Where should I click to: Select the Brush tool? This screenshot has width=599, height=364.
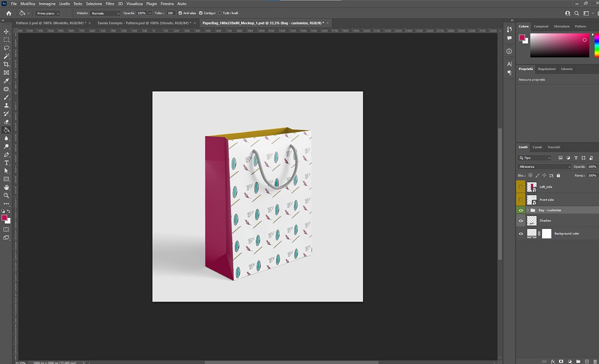pyautogui.click(x=6, y=98)
